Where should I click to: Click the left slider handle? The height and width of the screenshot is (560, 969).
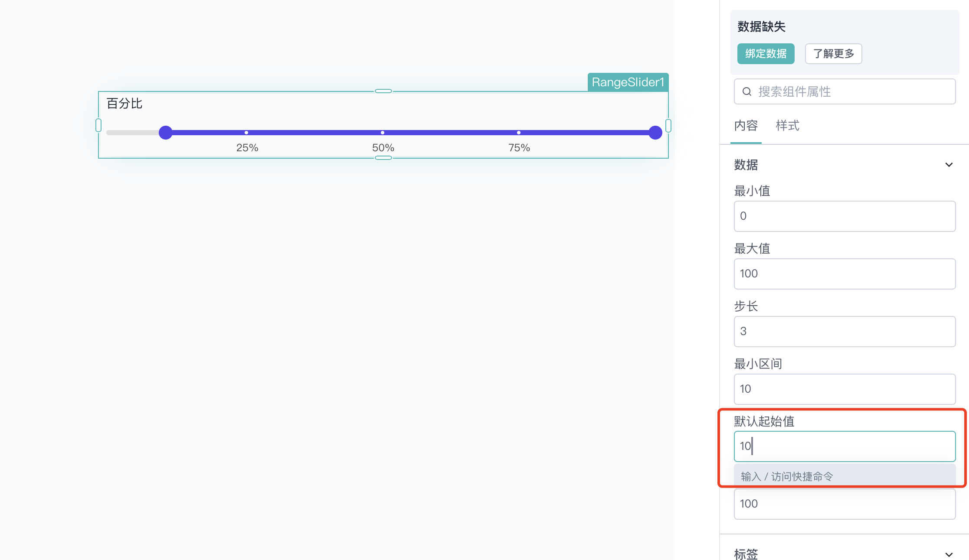(165, 133)
